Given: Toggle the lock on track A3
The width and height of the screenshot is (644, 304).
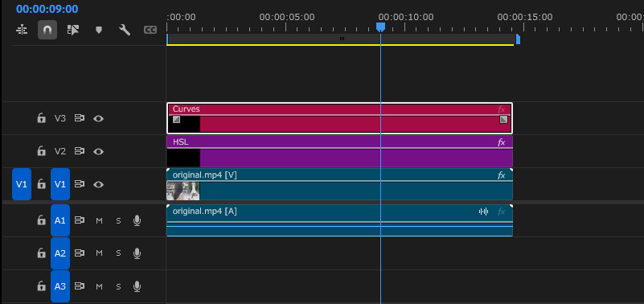Looking at the screenshot, I should 41,286.
